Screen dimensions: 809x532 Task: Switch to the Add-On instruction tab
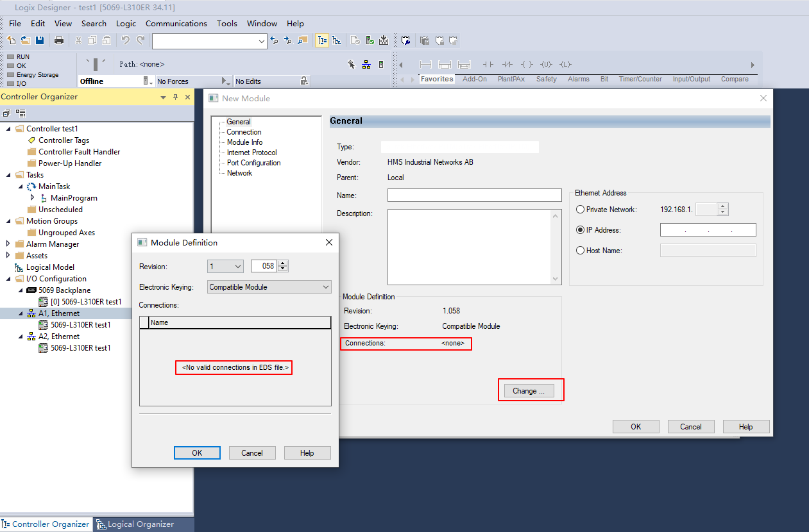click(475, 79)
